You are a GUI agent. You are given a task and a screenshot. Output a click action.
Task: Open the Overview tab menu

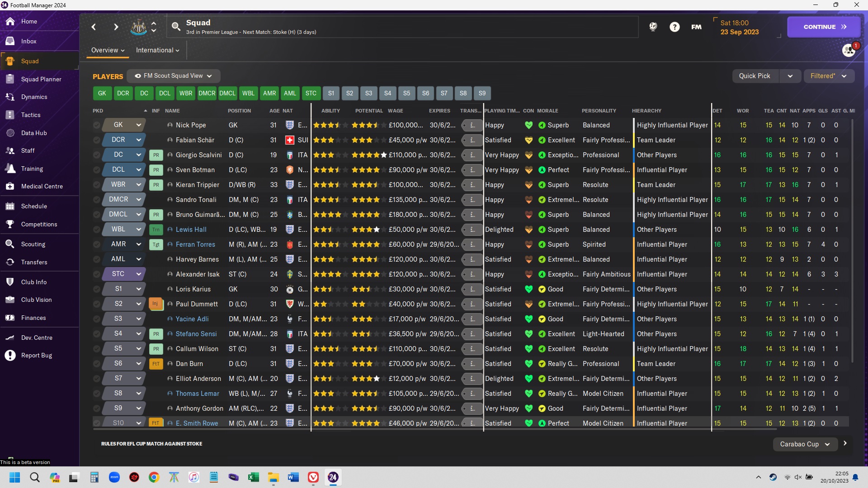tap(108, 50)
